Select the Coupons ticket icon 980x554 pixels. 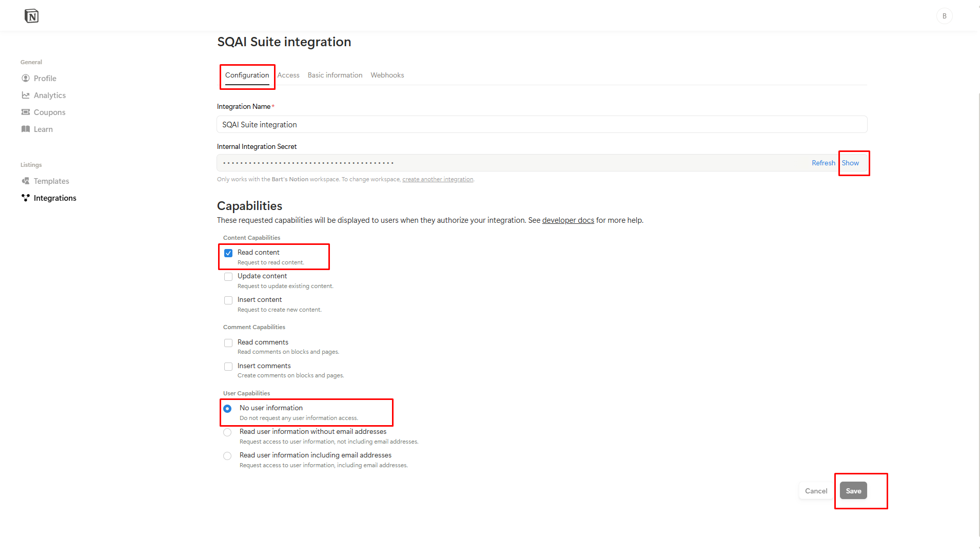click(x=26, y=112)
